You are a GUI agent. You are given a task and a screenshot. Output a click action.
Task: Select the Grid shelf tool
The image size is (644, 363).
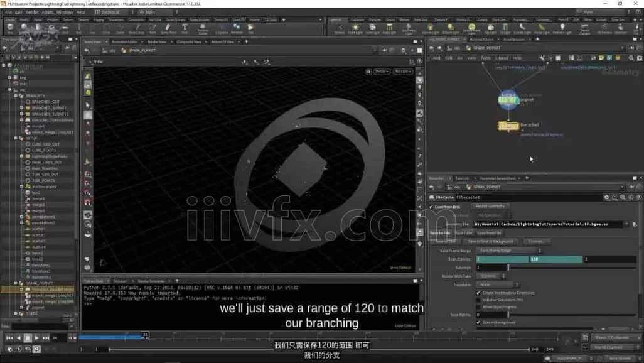click(65, 28)
